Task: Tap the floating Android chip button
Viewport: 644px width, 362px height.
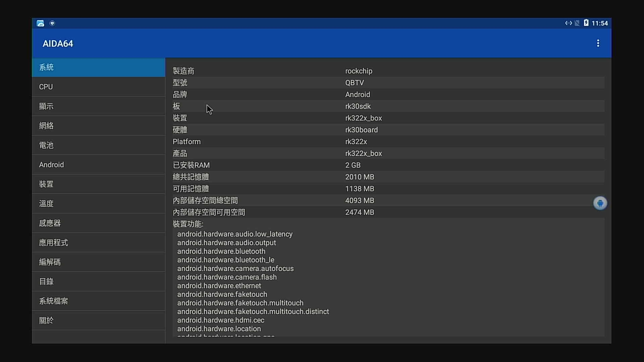Action: pos(600,203)
